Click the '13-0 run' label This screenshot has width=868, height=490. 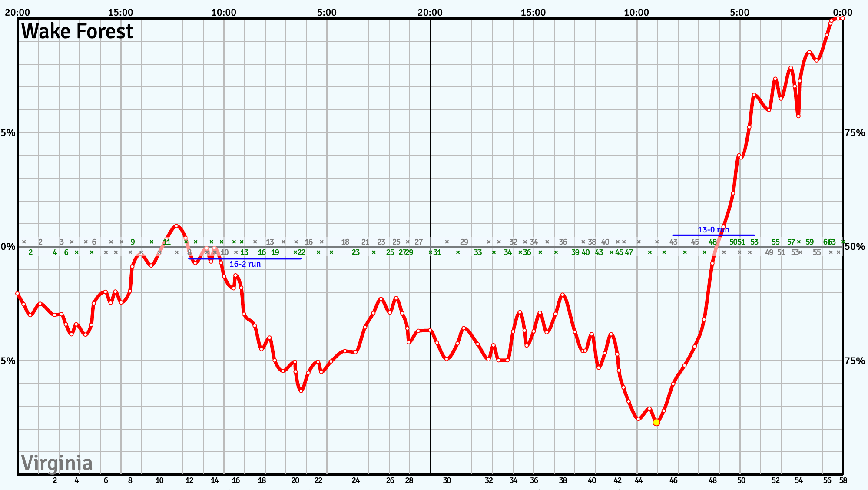(x=713, y=230)
